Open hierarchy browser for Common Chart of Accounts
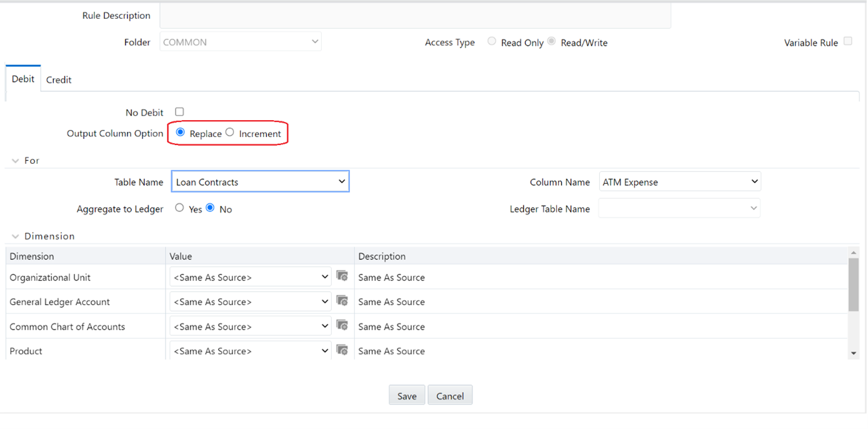This screenshot has height=429, width=868. pyautogui.click(x=342, y=325)
